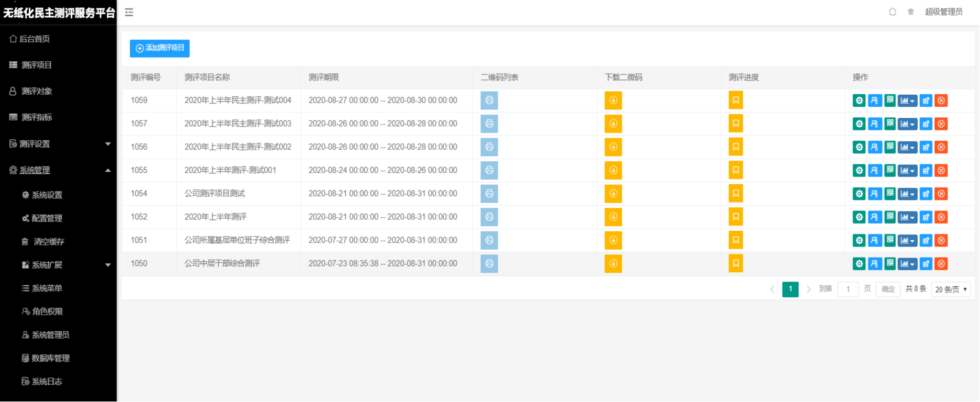View evaluation progress bookmark for project 1059
Screen dimensions: 980x402
click(x=736, y=100)
